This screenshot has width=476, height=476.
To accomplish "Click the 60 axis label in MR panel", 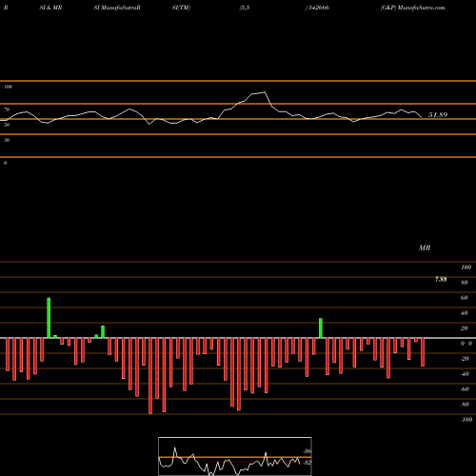I will 464,298.
